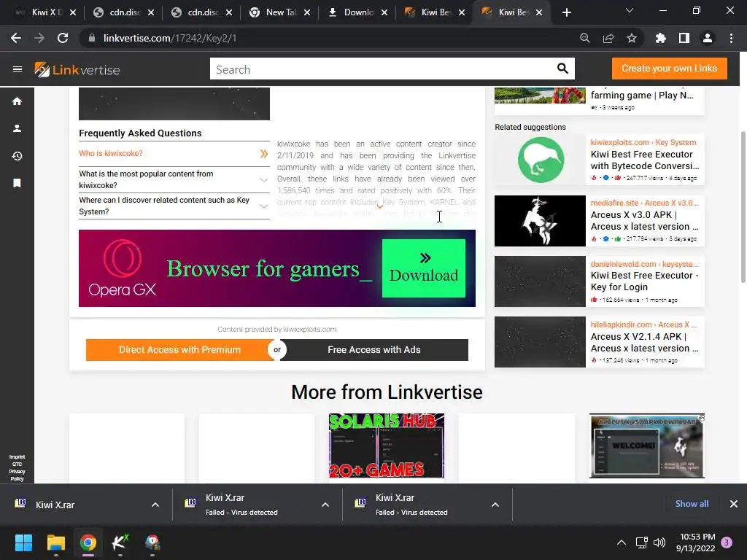Click the Linkvertise logo
The height and width of the screenshot is (560, 747).
pyautogui.click(x=77, y=70)
